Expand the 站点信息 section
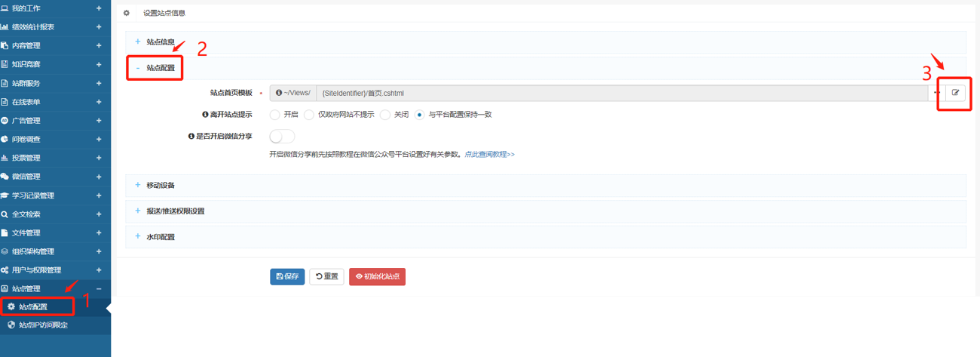980x357 pixels. coord(160,42)
